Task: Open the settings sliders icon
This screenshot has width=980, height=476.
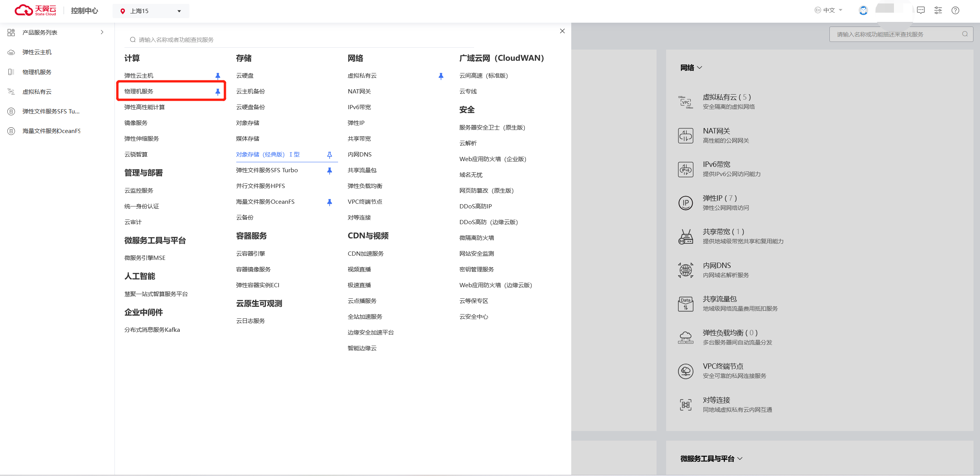Action: point(938,10)
